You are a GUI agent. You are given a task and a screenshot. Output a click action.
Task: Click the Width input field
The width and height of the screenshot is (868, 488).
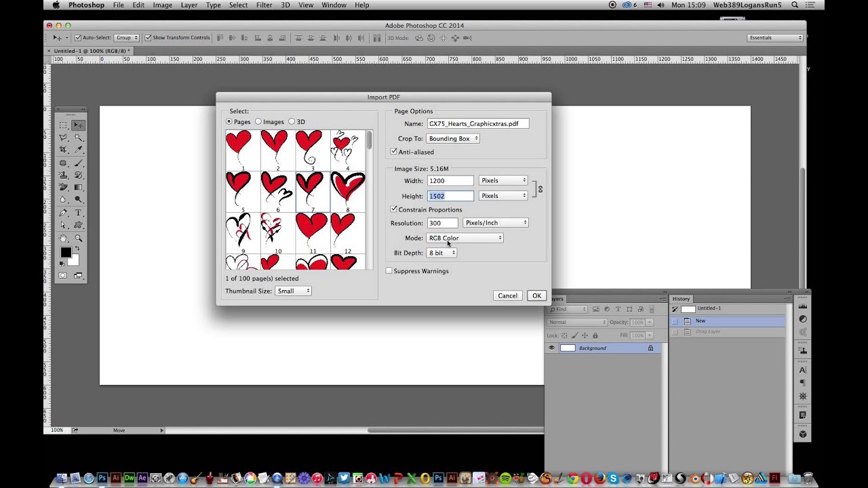pos(450,181)
